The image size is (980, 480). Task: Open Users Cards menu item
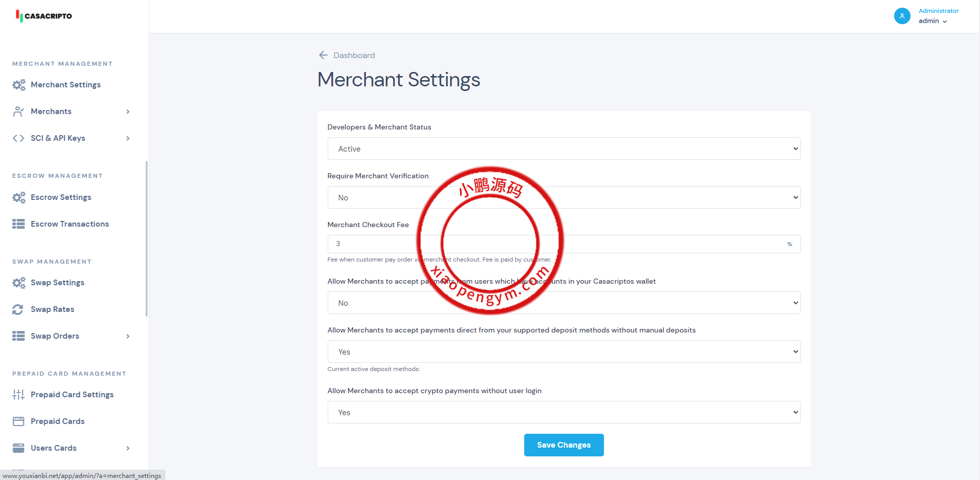54,448
